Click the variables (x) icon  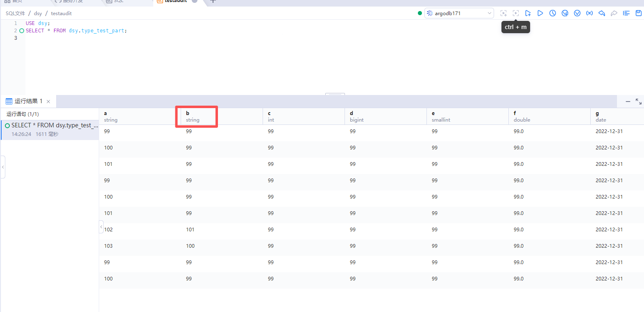click(x=589, y=13)
